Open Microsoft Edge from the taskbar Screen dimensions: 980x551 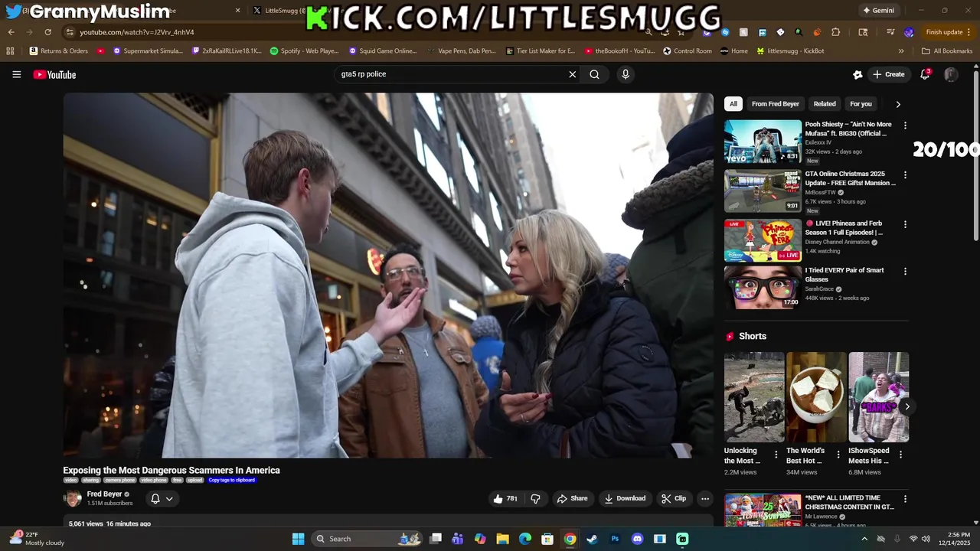(525, 539)
